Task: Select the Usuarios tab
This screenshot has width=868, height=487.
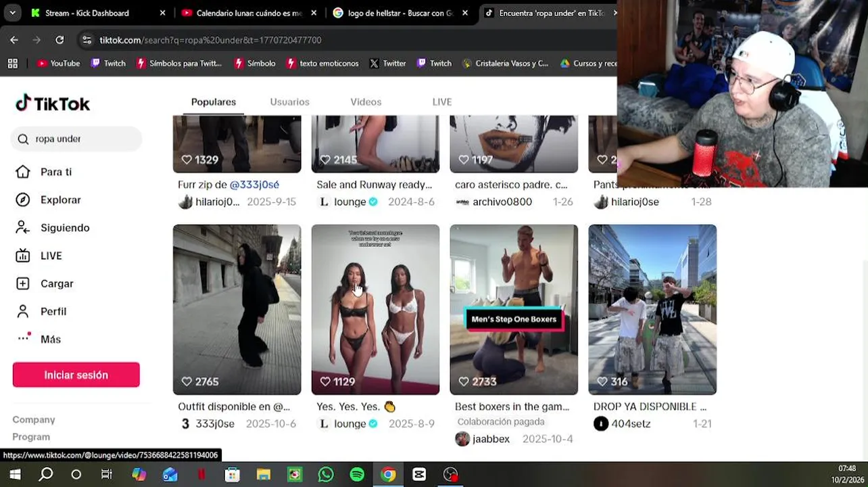Action: 289,101
